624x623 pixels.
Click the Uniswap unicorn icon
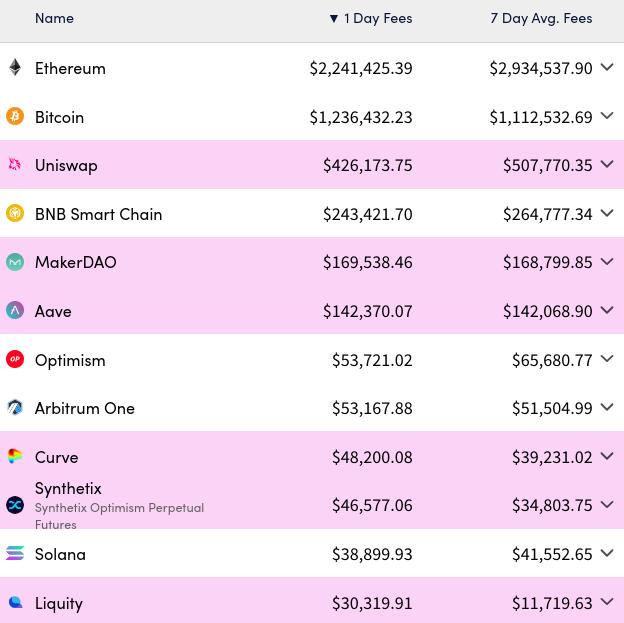[x=15, y=165]
